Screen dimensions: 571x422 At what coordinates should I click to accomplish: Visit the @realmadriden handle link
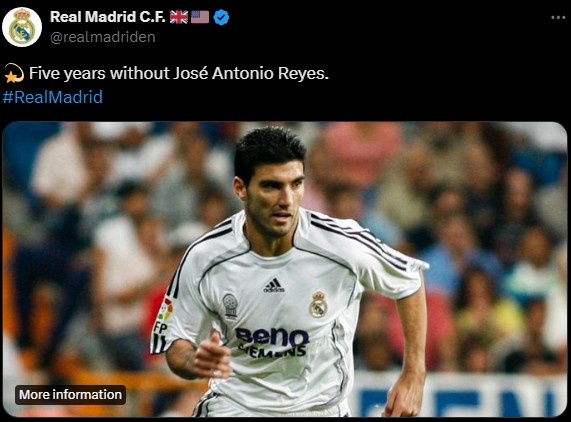[x=103, y=37]
